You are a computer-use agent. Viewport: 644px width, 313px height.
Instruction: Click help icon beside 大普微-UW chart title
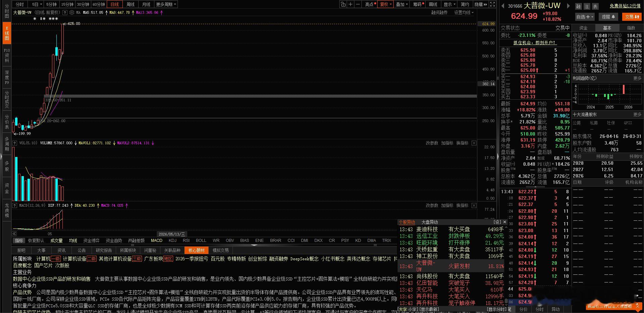click(x=65, y=12)
